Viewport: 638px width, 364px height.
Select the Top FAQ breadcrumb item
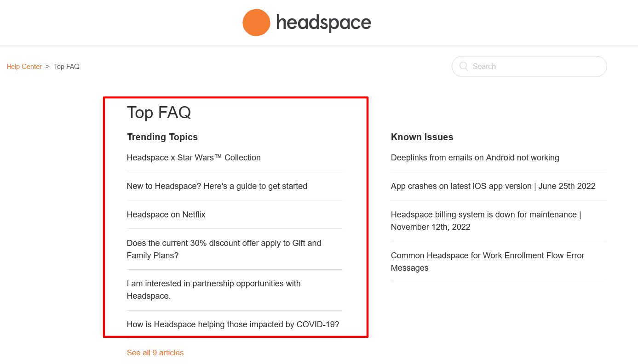[67, 67]
